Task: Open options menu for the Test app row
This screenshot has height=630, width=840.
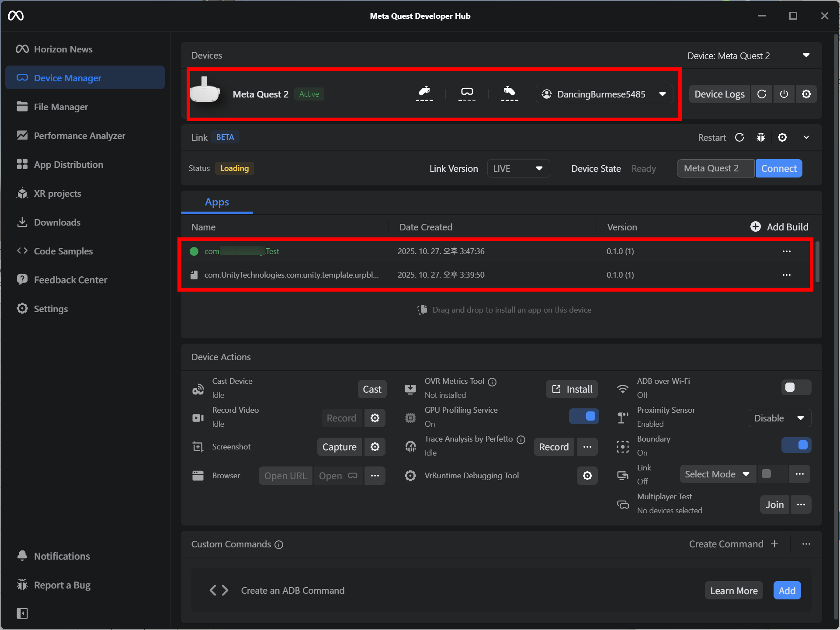Action: tap(787, 251)
